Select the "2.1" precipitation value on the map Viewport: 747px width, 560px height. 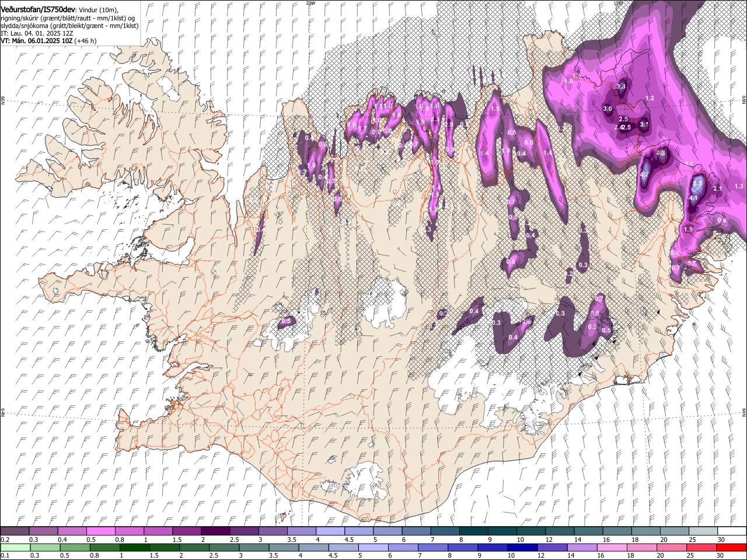718,188
